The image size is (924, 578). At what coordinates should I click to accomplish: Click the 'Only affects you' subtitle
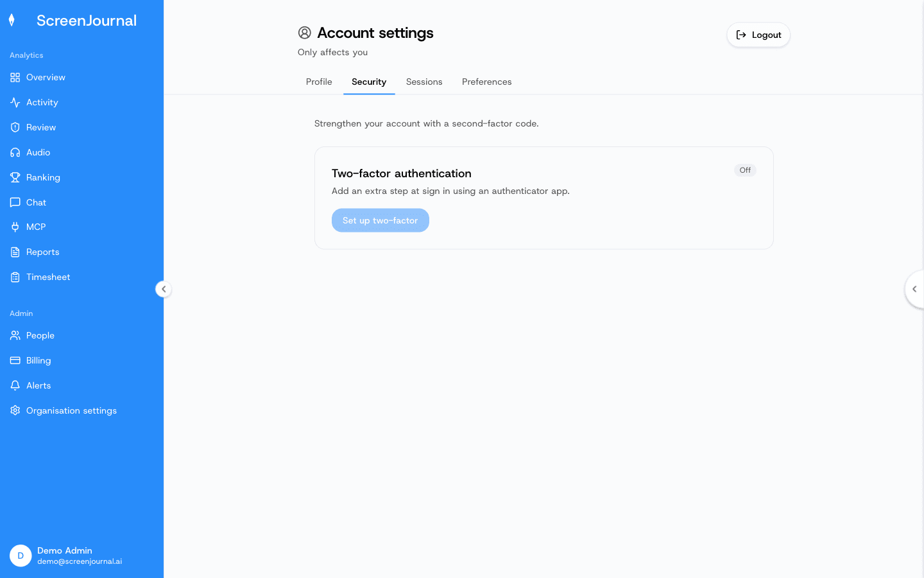[x=333, y=53]
